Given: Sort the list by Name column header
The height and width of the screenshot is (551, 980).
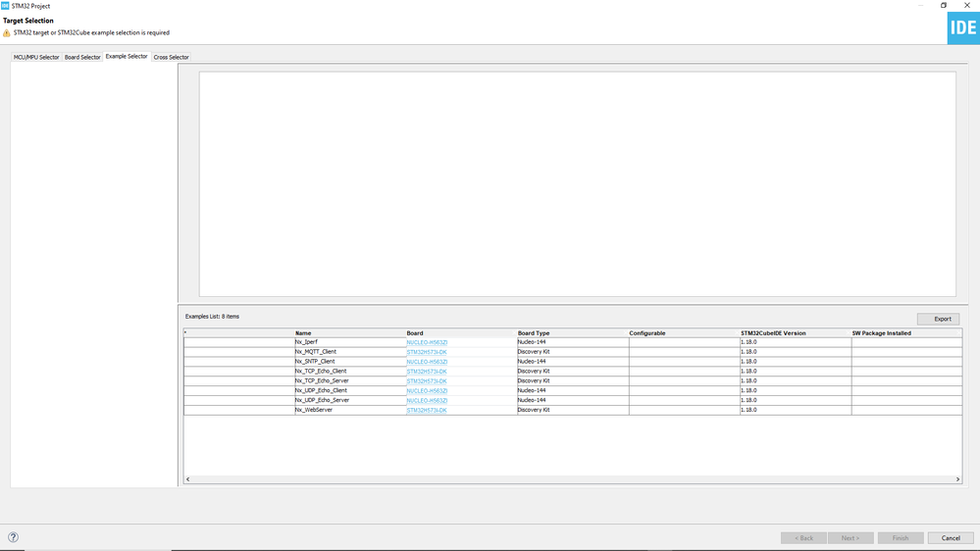Looking at the screenshot, I should [350, 333].
